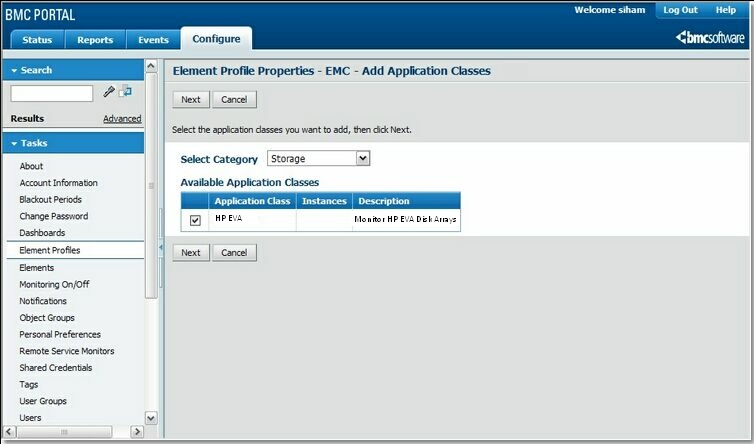Click sidebar scroll down arrow

151,418
